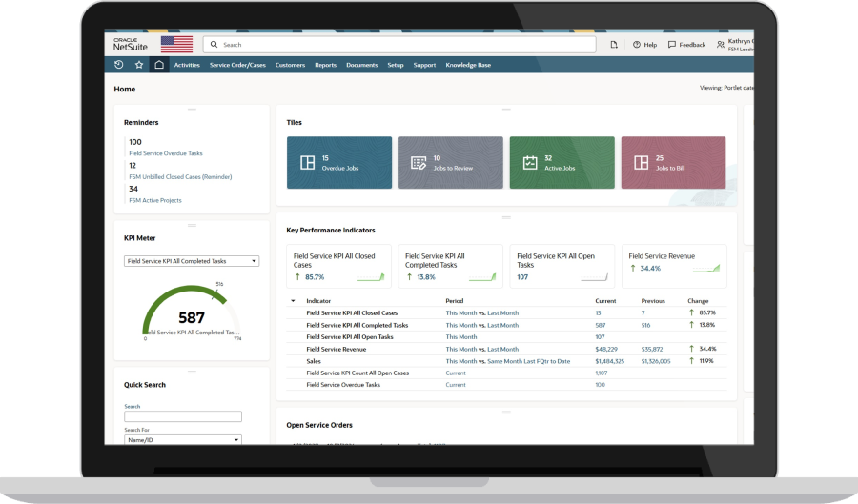
Task: Open the Search For Name/ID dropdown
Action: [x=183, y=439]
